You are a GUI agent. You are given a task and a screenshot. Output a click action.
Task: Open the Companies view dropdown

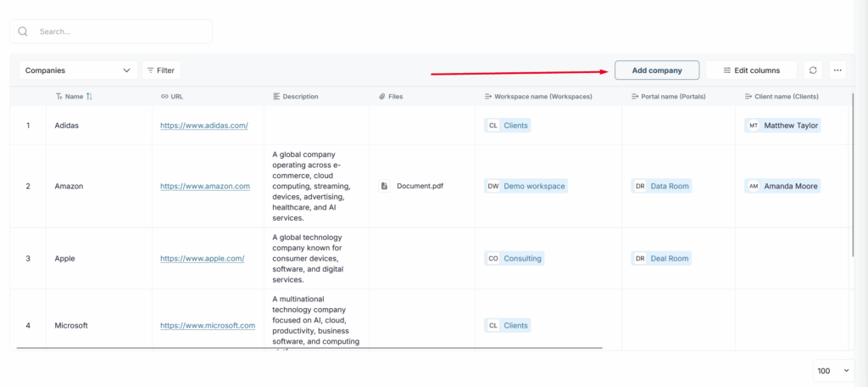tap(78, 70)
